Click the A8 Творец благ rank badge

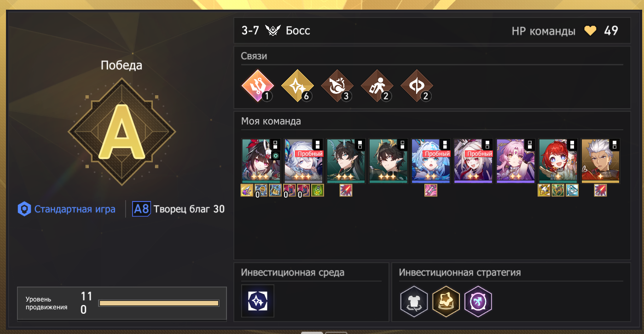pos(179,209)
